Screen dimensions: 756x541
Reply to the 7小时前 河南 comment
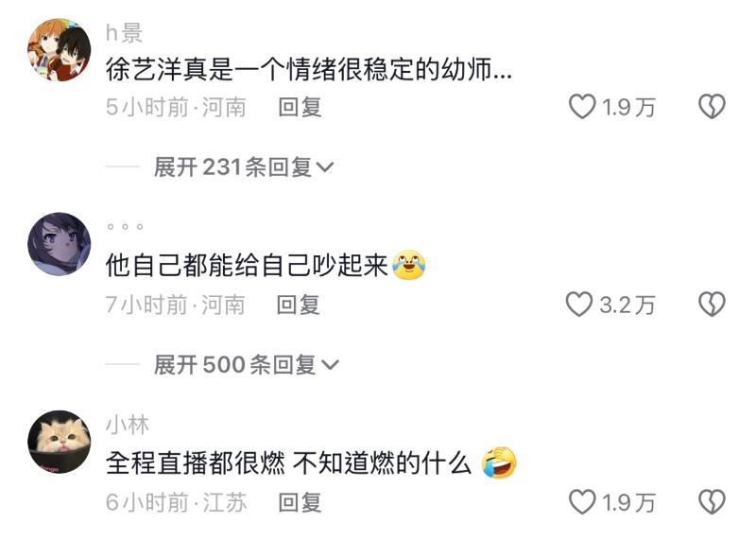point(298,305)
